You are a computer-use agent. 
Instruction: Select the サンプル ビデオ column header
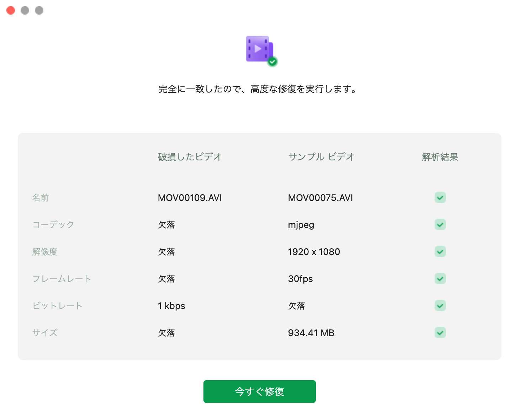[321, 157]
